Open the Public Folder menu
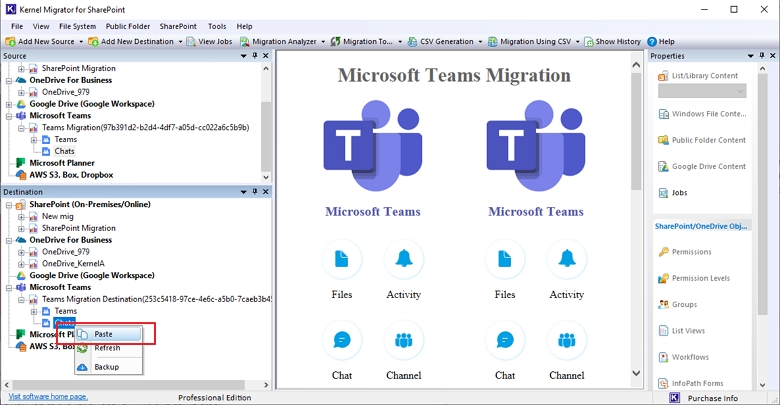 (128, 26)
